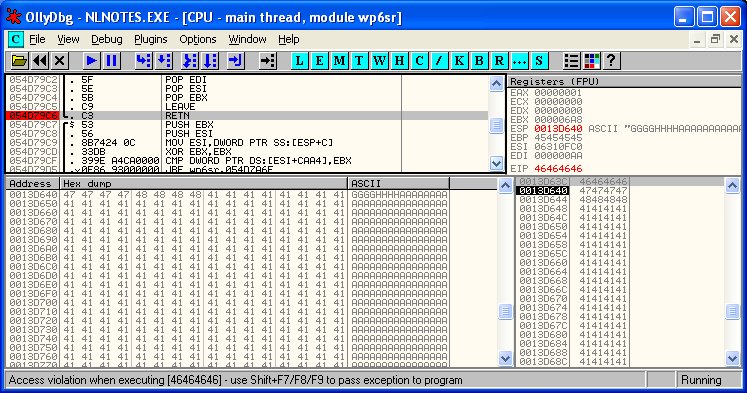Screen dimensions: 747x393
Task: Click the Open file folder icon
Action: tap(20, 60)
